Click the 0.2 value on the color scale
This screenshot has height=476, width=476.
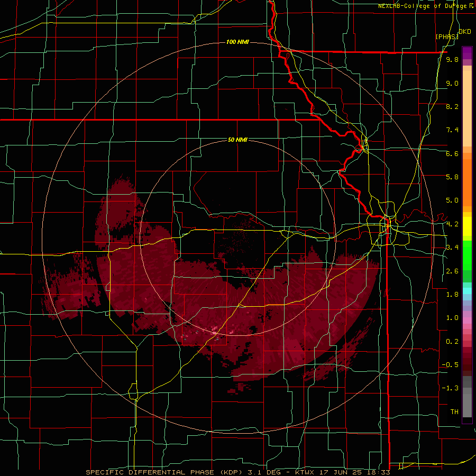[452, 342]
